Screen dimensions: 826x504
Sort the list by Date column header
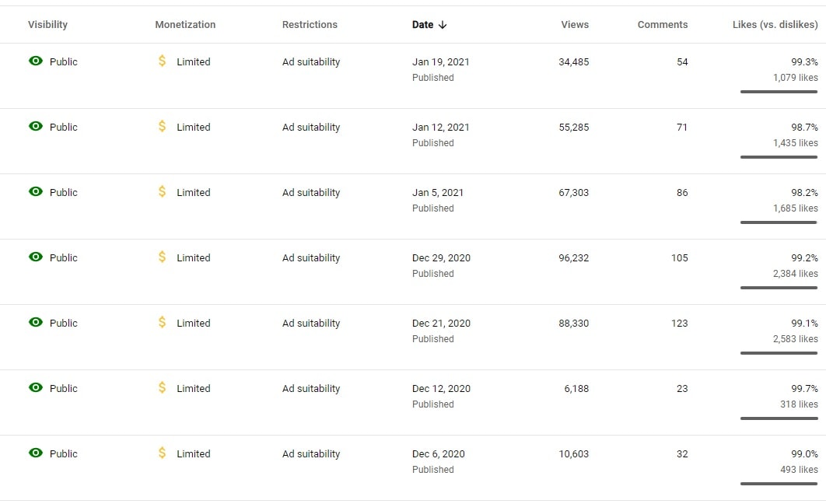(x=422, y=25)
